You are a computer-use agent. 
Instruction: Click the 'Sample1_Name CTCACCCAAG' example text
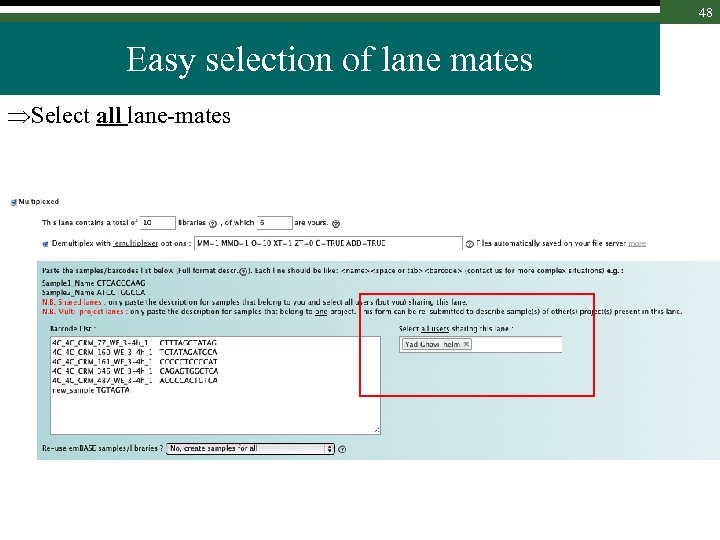(94, 283)
